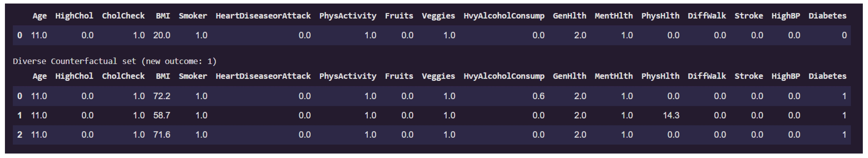This screenshot has height=158, width=868.
Task: Select the Diabetes header in the top table
Action: coord(827,16)
